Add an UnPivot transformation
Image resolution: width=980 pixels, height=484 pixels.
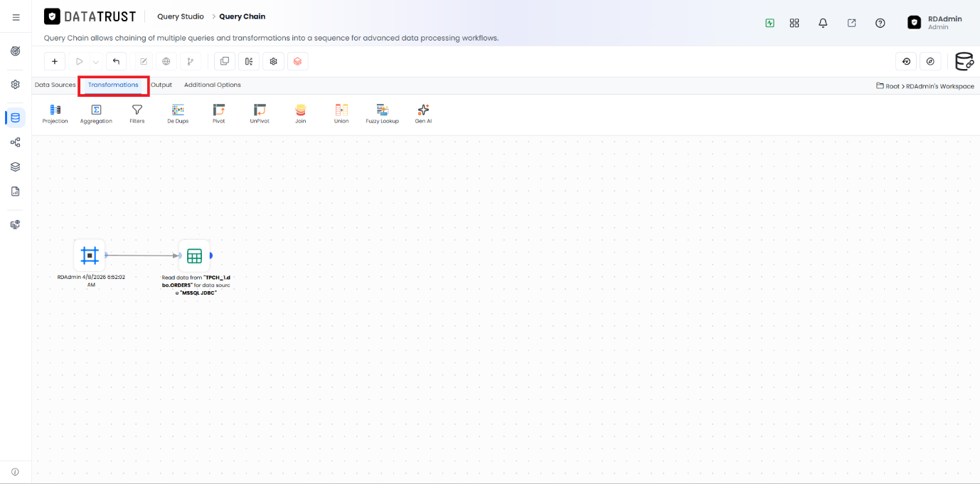click(x=260, y=114)
